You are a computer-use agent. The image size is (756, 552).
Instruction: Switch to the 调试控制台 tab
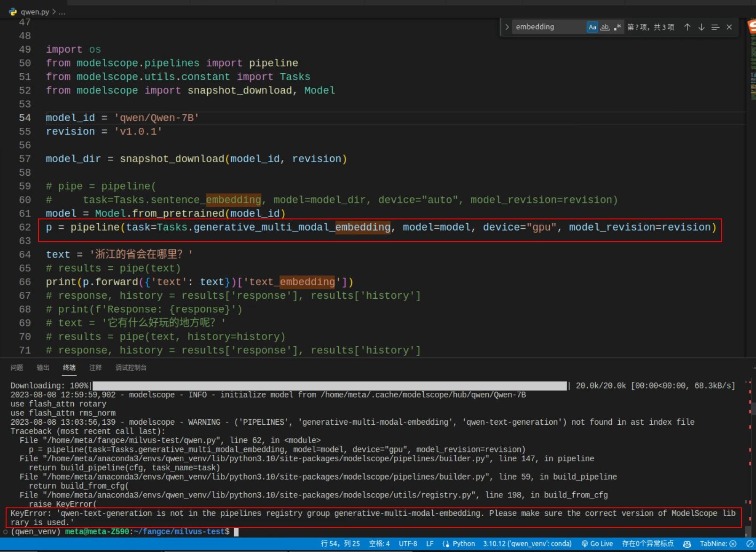pos(131,367)
